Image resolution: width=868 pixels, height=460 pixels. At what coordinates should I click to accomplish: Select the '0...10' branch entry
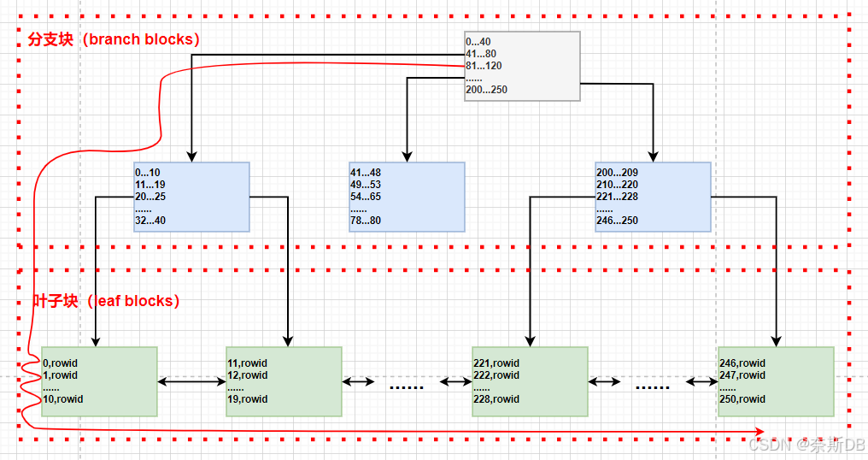[x=148, y=173]
